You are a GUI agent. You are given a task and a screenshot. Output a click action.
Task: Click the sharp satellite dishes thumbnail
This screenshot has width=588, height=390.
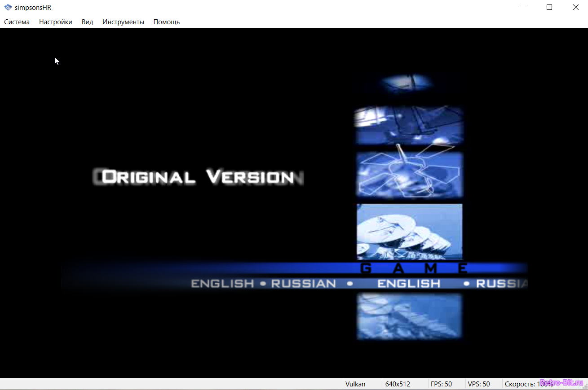409,232
